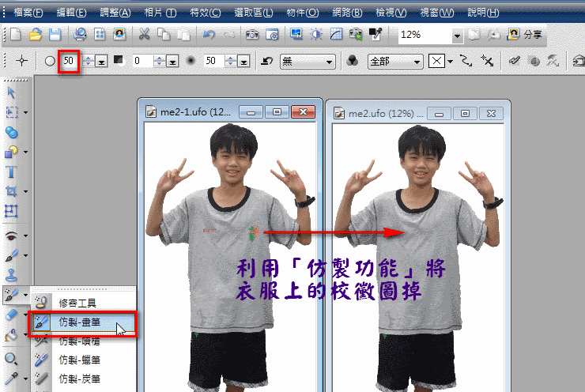Click the monitor screen icon in toolbar
Image resolution: width=585 pixels, height=392 pixels.
click(296, 35)
